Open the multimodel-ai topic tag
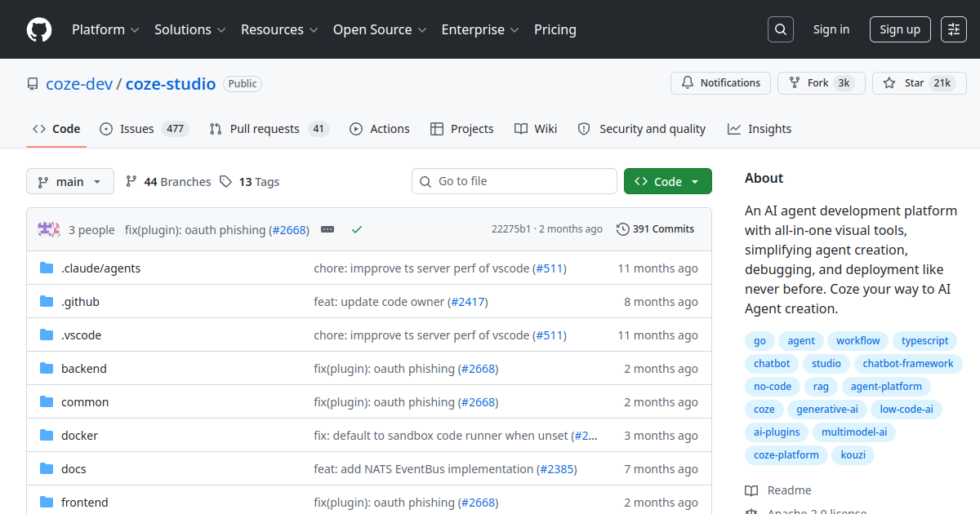The height and width of the screenshot is (514, 980). pyautogui.click(x=854, y=432)
